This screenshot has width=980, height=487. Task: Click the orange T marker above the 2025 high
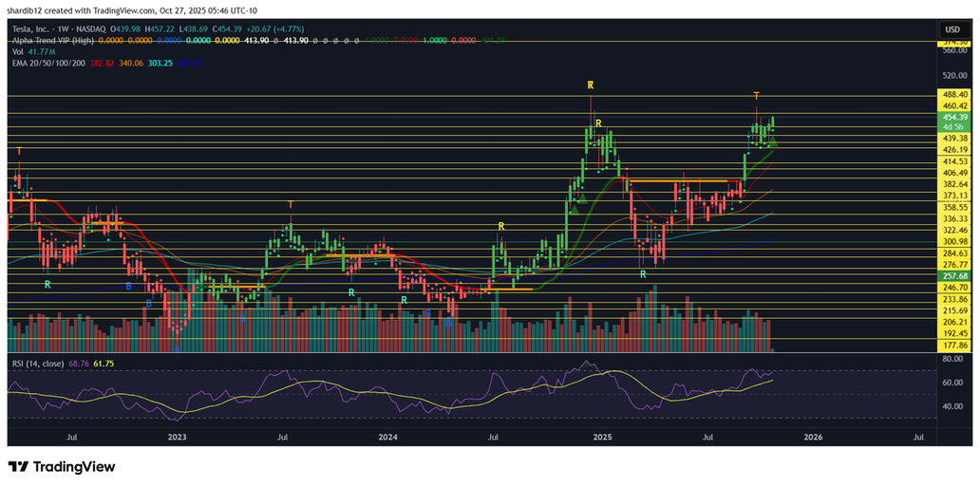(x=756, y=96)
